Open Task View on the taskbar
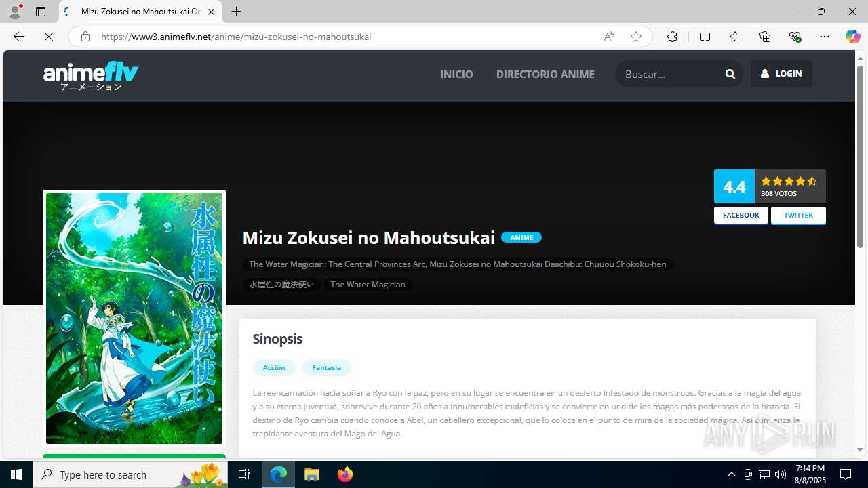The width and height of the screenshot is (868, 488). point(244,474)
